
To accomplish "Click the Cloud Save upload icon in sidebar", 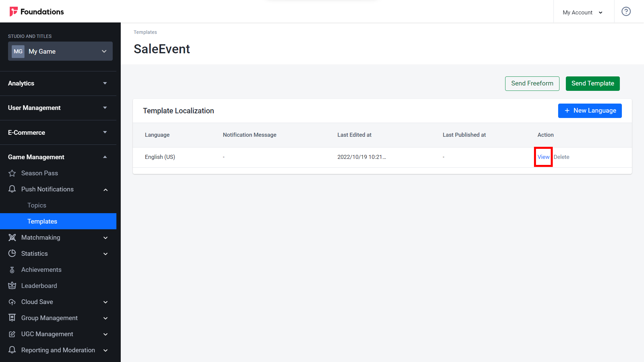I will [x=12, y=302].
